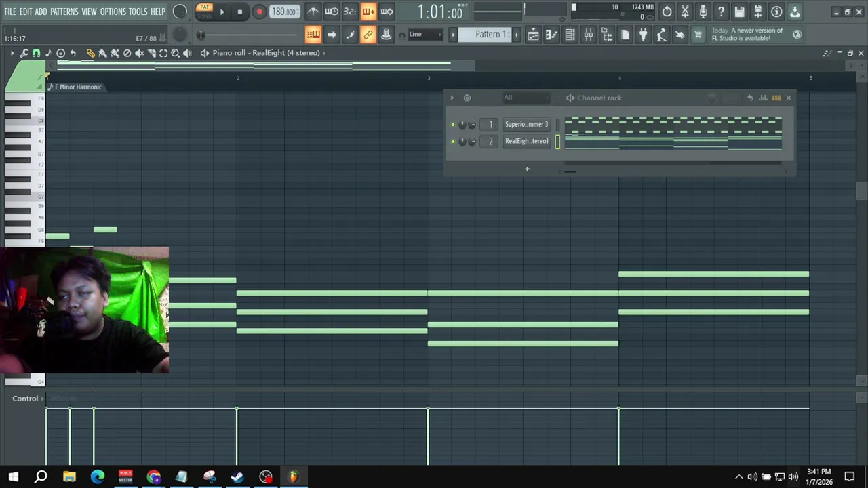
Task: Open the PATTERNS menu
Action: point(64,12)
